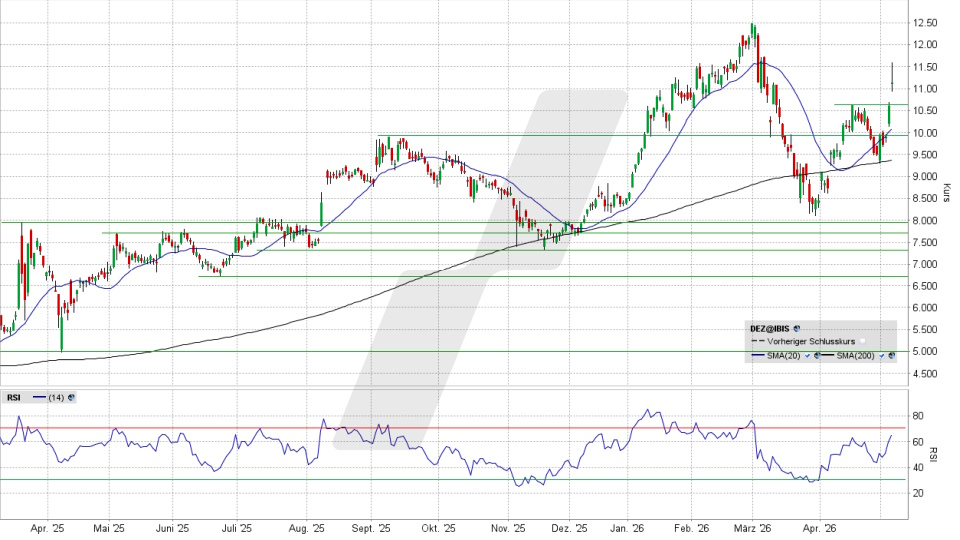The height and width of the screenshot is (540, 960).
Task: Toggle the Vorheriger Schlusskurs checkbox
Action: [x=863, y=342]
